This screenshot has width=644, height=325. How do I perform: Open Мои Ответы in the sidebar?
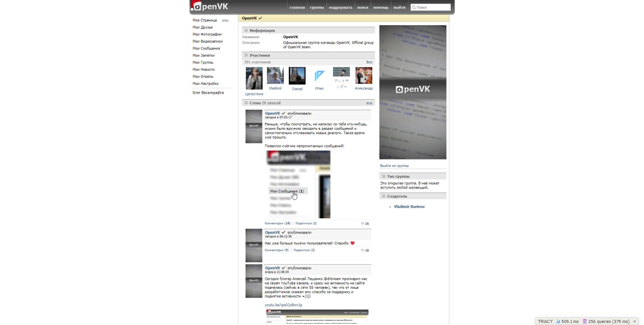(x=203, y=76)
